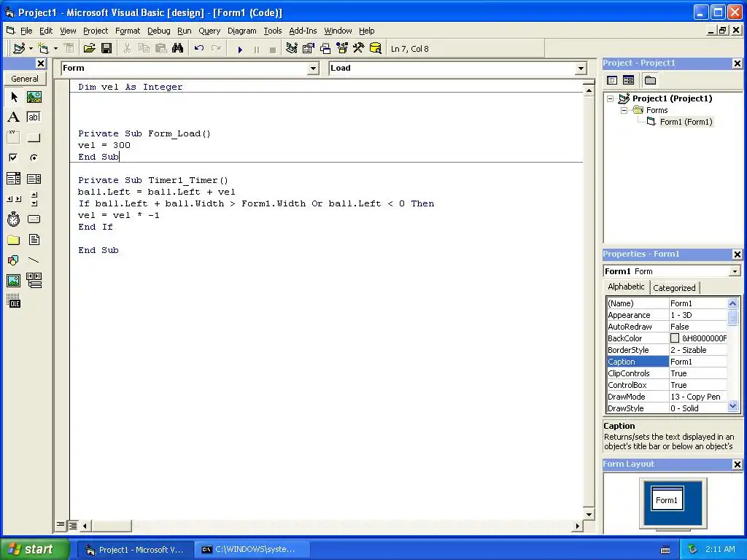The image size is (747, 560).
Task: Switch to the Alphabetic properties tab
Action: point(626,287)
